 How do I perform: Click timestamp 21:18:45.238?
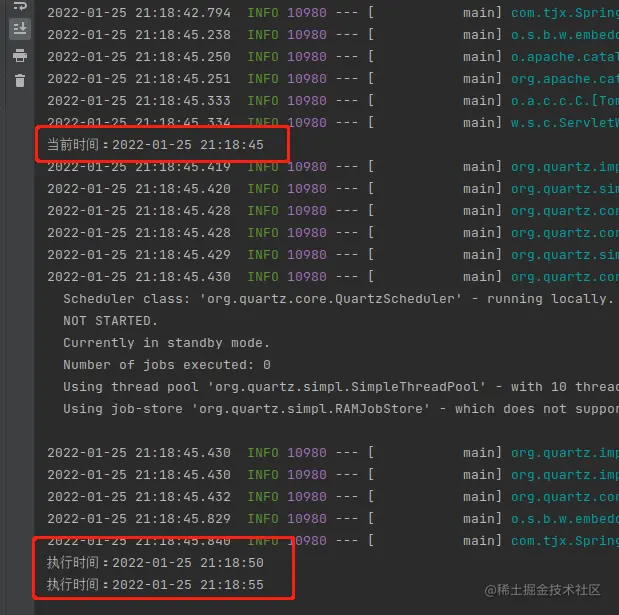point(139,35)
